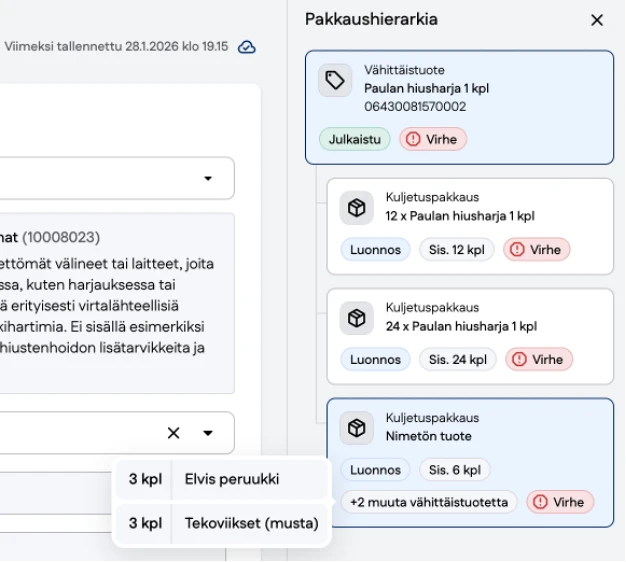Click the Julkaistu status badge

pyautogui.click(x=355, y=139)
